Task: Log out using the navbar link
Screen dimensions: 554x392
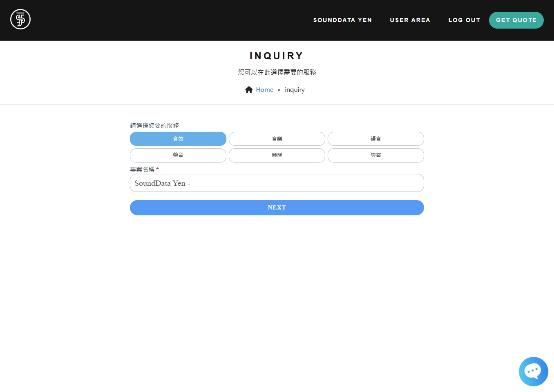Action: coord(464,20)
